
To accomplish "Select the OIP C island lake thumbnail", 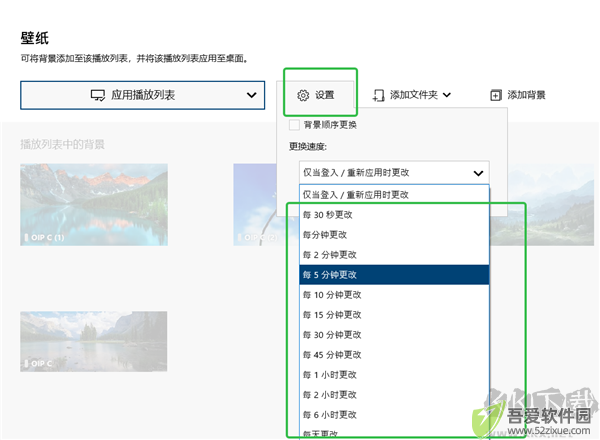I will pos(94,341).
